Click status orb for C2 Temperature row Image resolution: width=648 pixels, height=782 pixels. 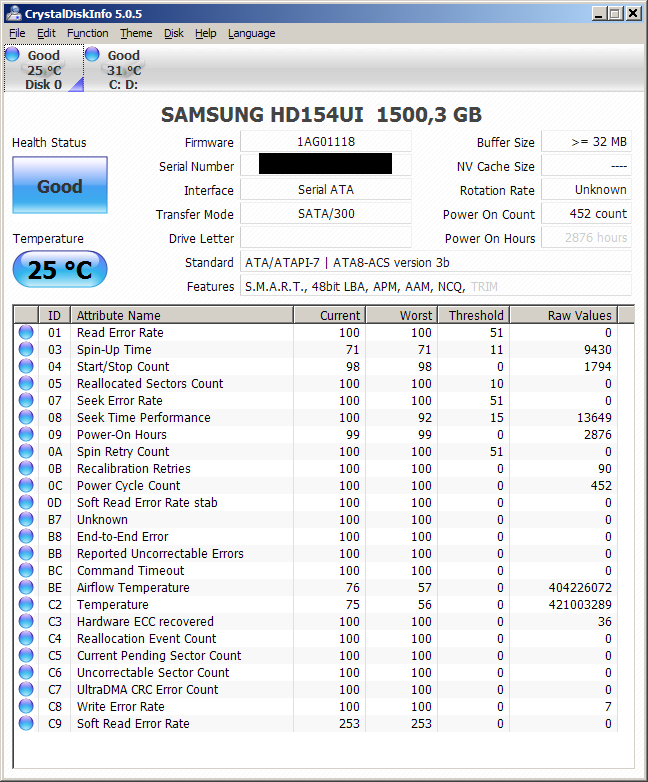point(26,604)
